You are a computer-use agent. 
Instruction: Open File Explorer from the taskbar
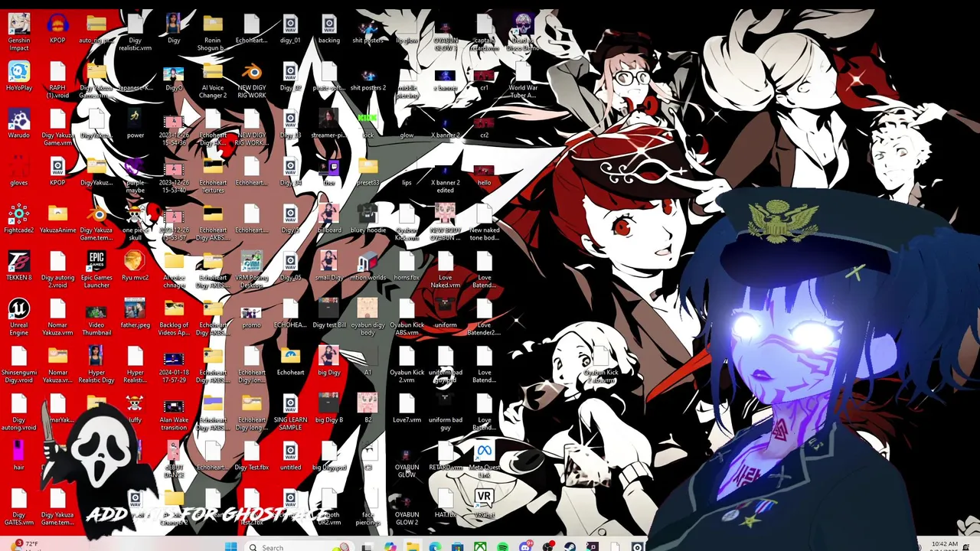[412, 546]
